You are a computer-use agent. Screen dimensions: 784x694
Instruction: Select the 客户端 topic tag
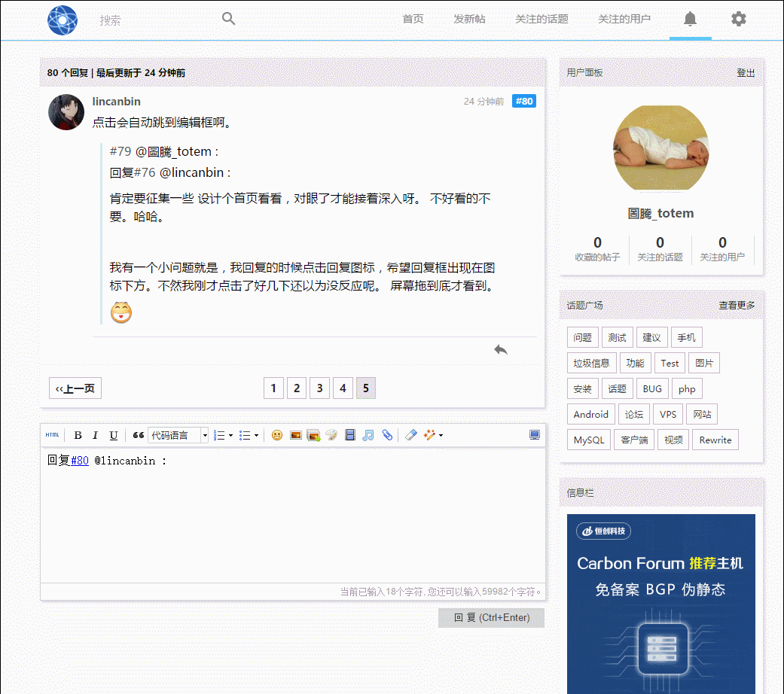point(634,440)
